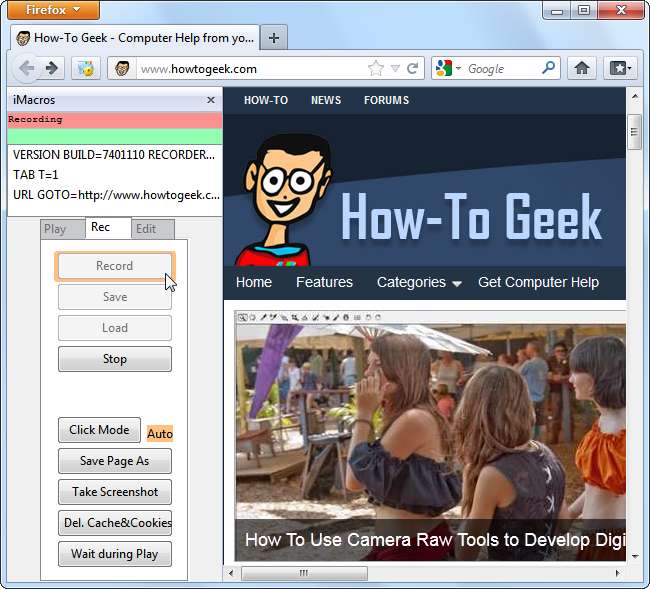Screen dimensions: 650x589
Task: Open the Features navigation link
Action: 324,282
